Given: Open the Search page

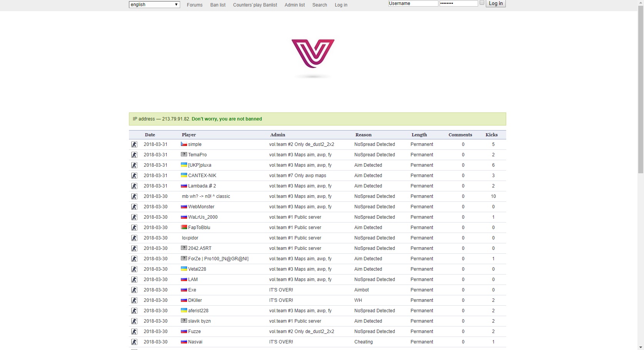Looking at the screenshot, I should click(320, 5).
